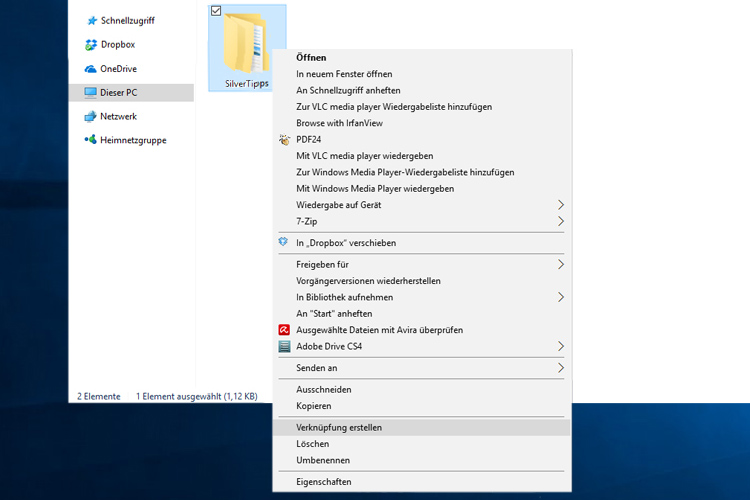
Task: Click the Dropbox icon beside verschieben entry
Action: tap(284, 242)
